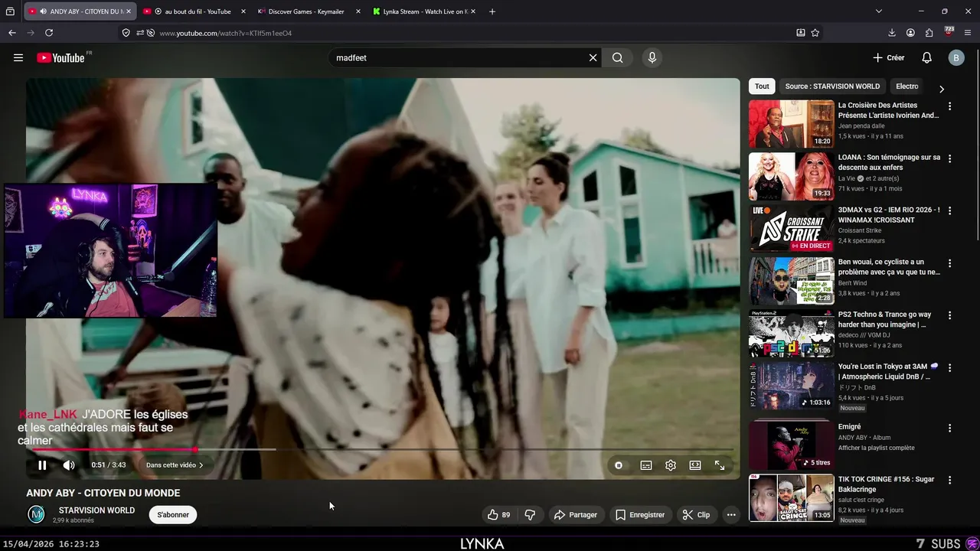Go back in browser history
The height and width of the screenshot is (551, 980).
pyautogui.click(x=12, y=33)
